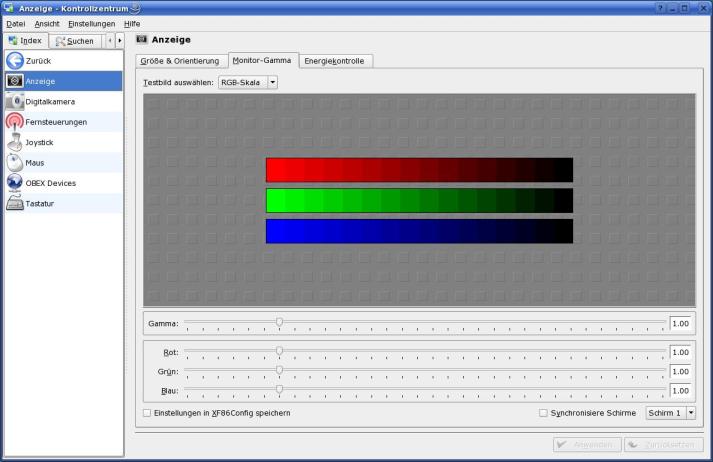
Task: Click the Gamma slider handle
Action: pyautogui.click(x=279, y=322)
